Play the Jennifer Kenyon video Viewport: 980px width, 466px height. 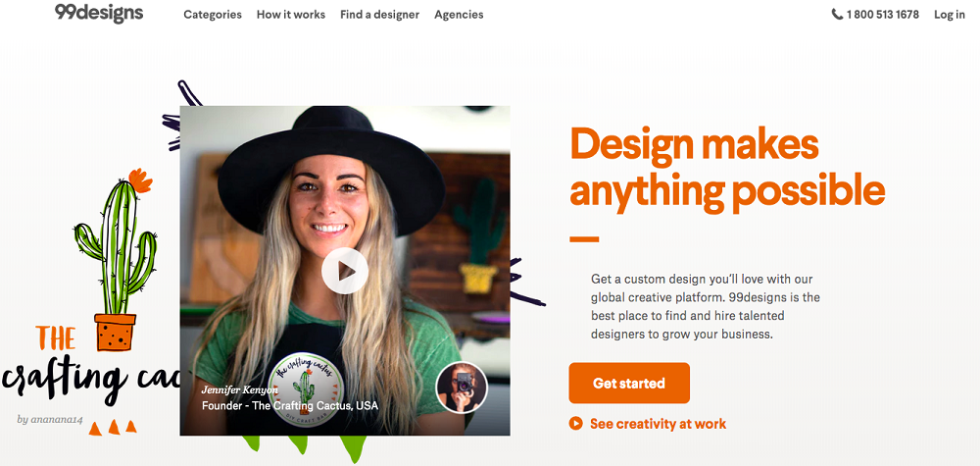344,271
